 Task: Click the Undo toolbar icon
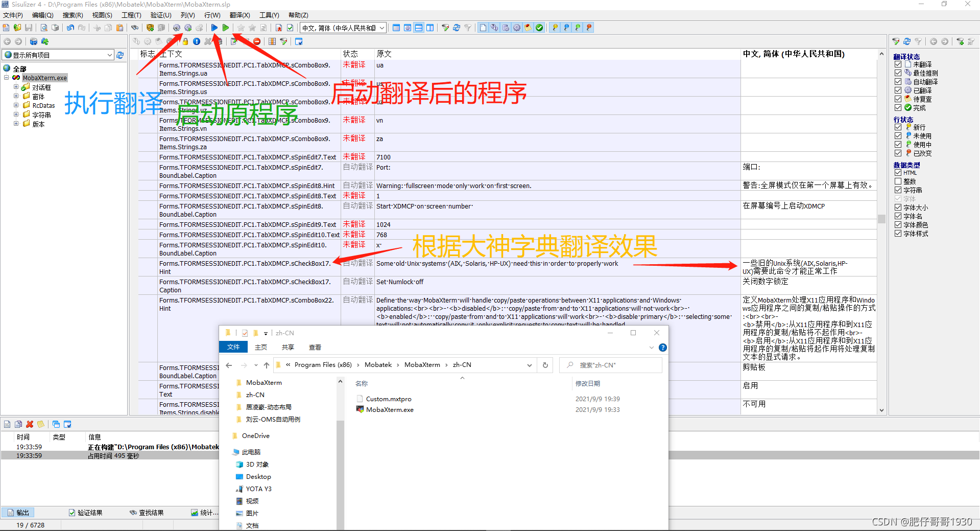click(70, 28)
